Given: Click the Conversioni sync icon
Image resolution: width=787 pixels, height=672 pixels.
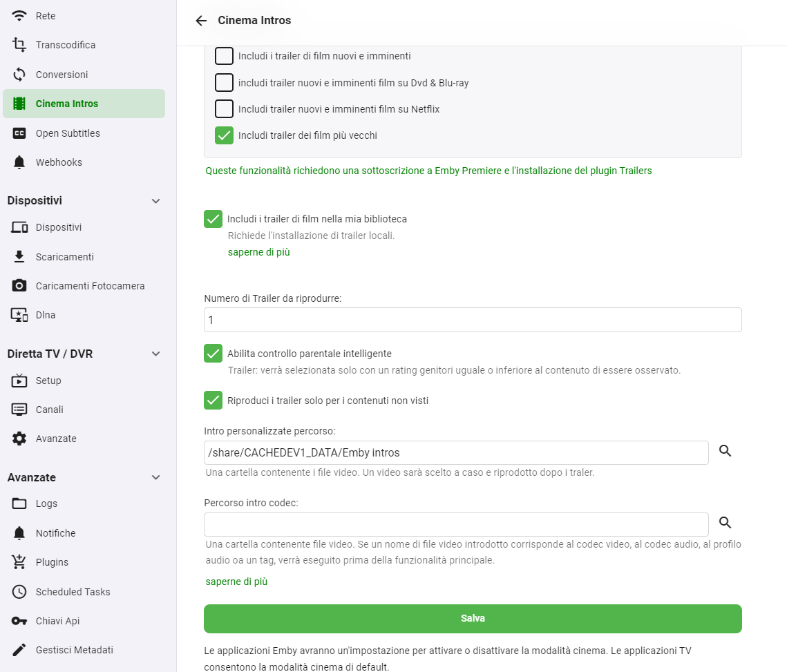Looking at the screenshot, I should point(19,75).
